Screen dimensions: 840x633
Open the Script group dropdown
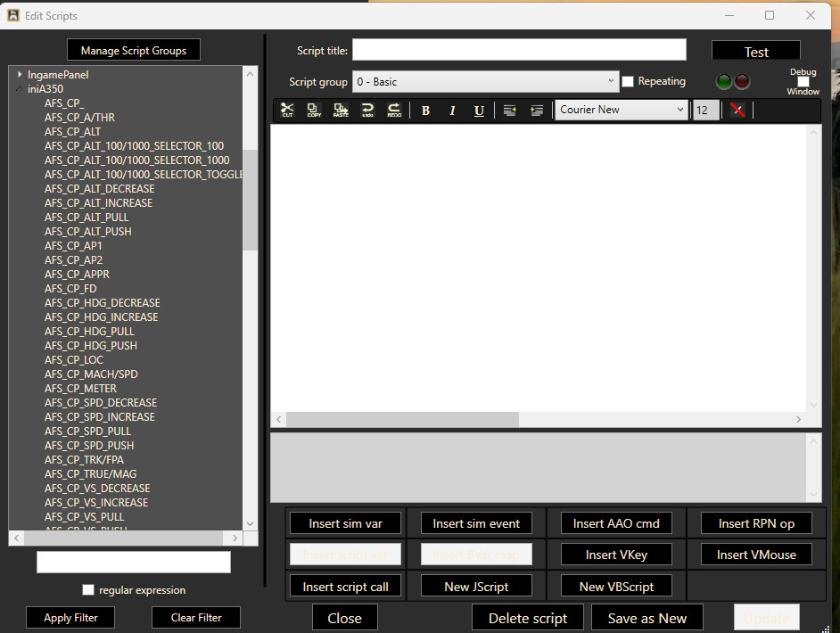613,81
